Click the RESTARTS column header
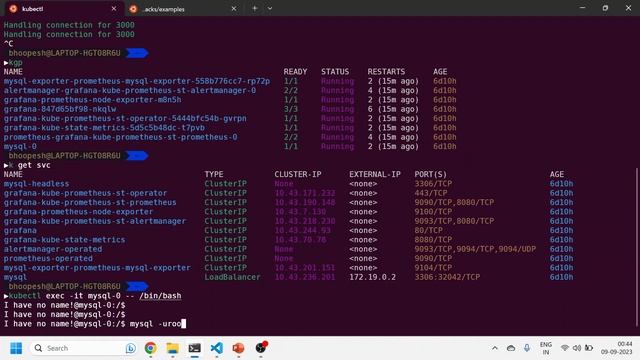 click(386, 72)
